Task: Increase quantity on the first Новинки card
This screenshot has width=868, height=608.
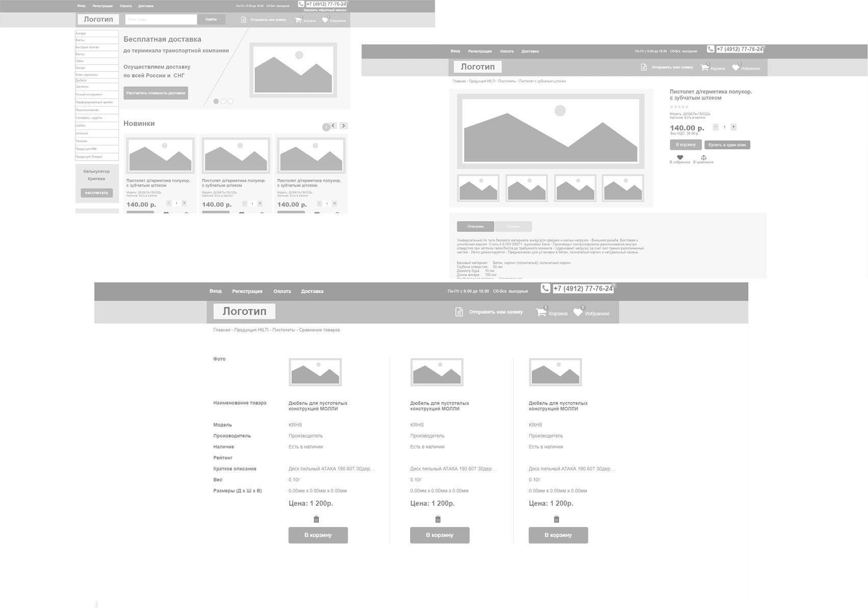Action: pyautogui.click(x=184, y=203)
